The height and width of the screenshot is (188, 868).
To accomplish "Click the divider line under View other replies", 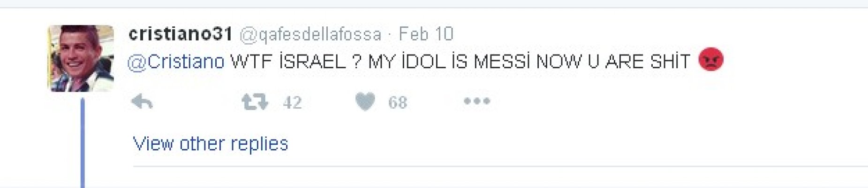I will coord(500,166).
